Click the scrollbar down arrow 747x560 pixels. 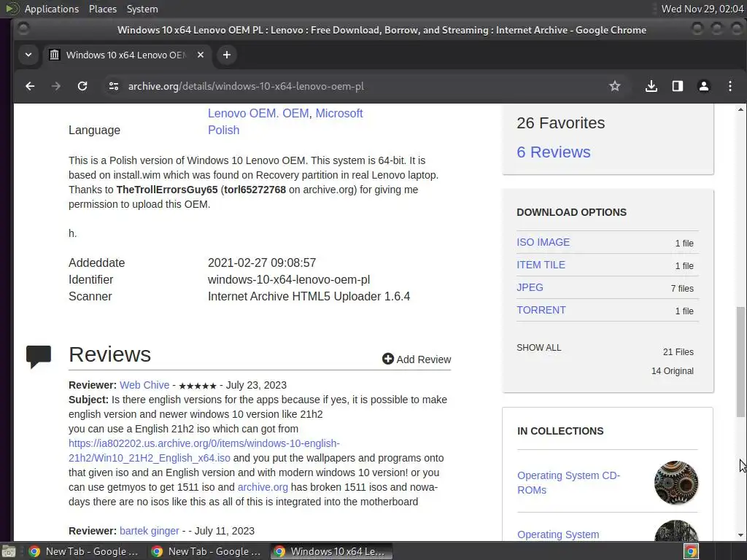tap(740, 535)
